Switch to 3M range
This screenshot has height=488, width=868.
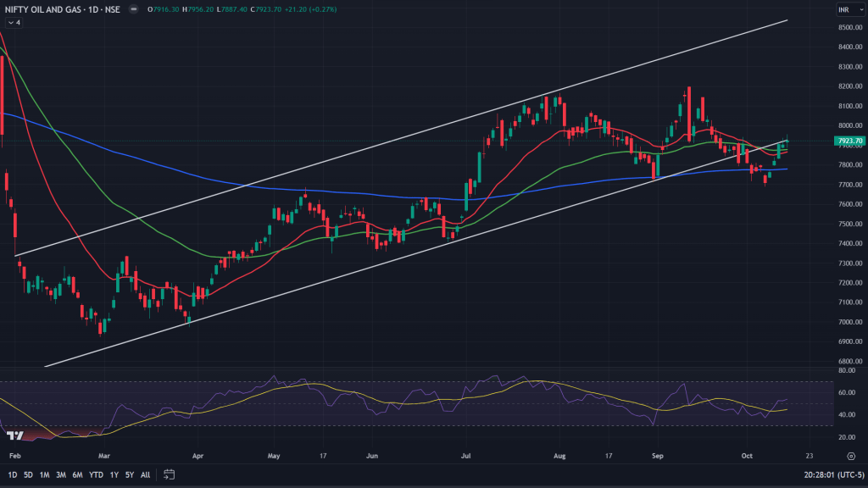click(61, 474)
